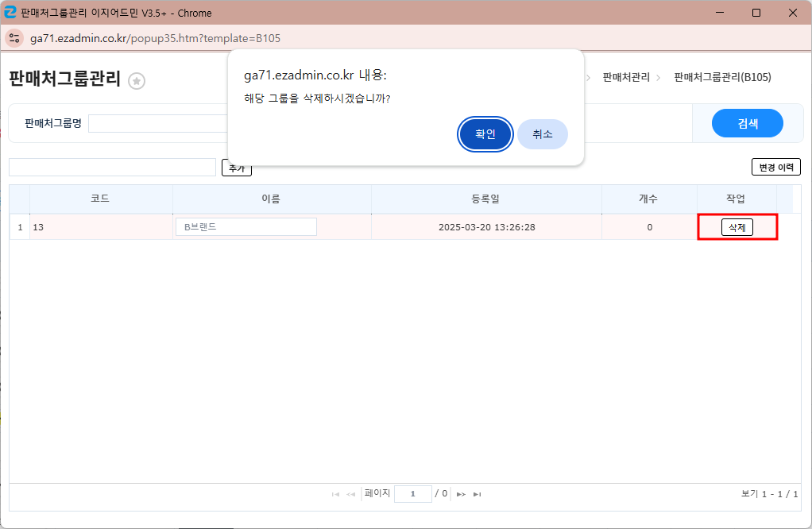This screenshot has width=812, height=529.
Task: Go to previous page using pager icon
Action: pos(350,494)
